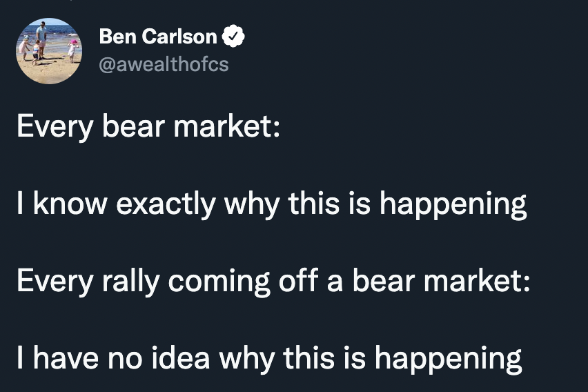Click the word "no" in the last line
Image resolution: width=588 pixels, height=392 pixels.
pos(121,359)
